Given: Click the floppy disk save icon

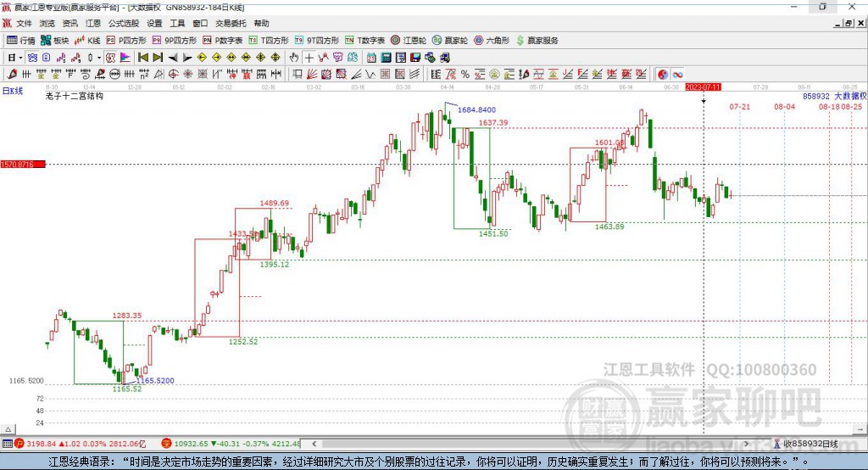Looking at the screenshot, I should pos(415,58).
